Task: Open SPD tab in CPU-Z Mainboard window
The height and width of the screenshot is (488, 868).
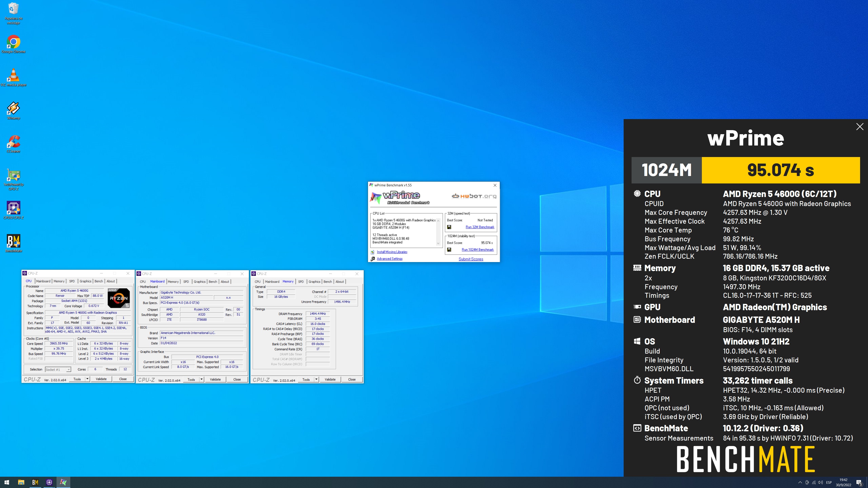Action: (186, 282)
